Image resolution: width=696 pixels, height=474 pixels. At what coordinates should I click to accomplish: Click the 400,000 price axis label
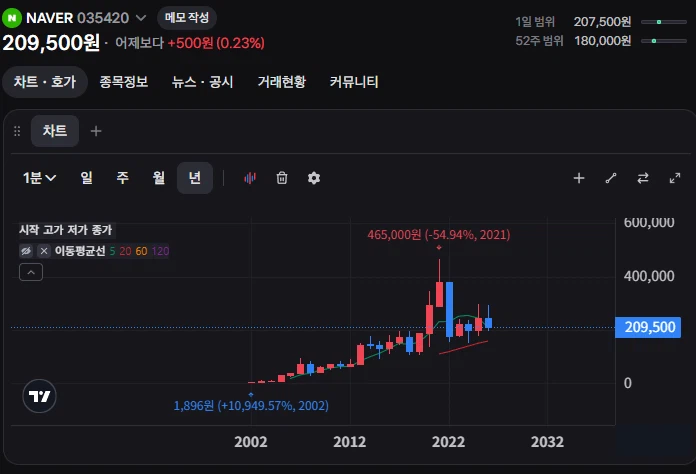[649, 276]
